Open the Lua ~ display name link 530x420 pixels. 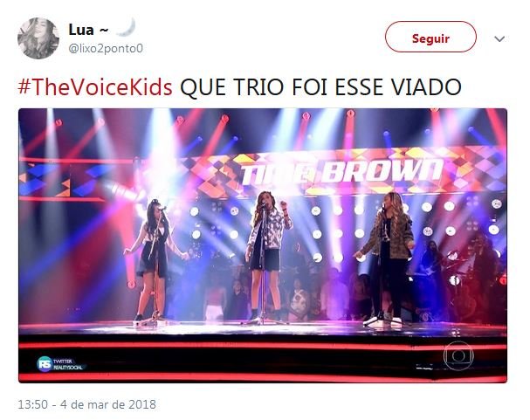point(88,30)
